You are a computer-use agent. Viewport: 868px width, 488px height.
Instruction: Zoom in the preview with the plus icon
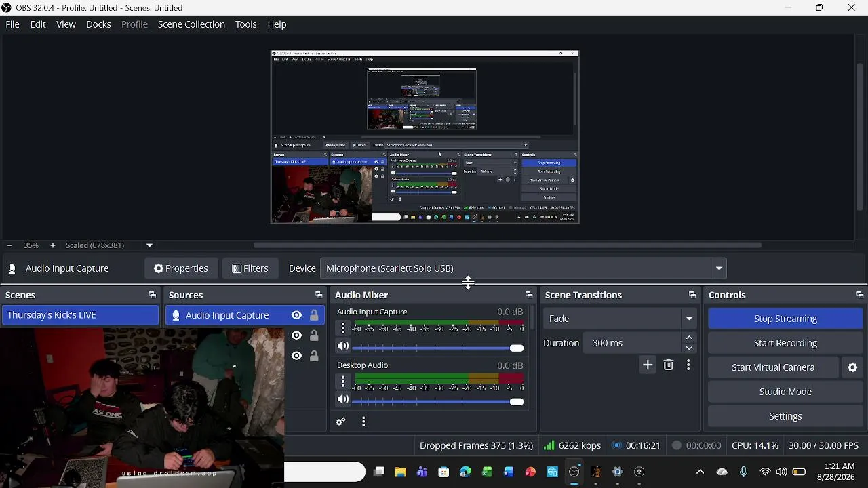(53, 245)
